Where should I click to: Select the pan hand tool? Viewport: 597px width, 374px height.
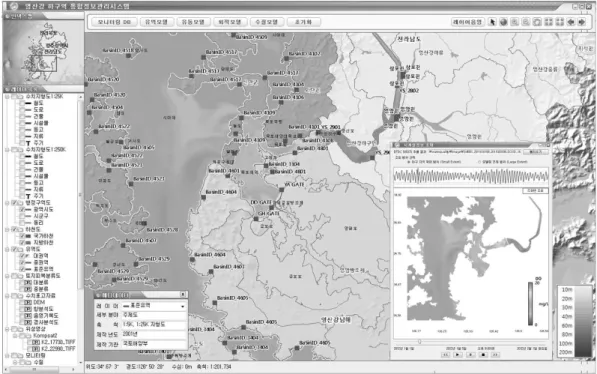(537, 22)
